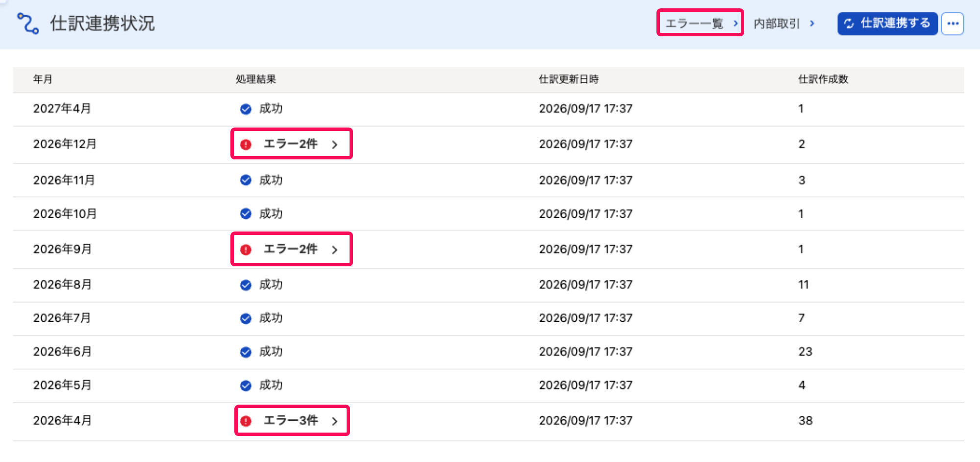Expand the error chevron in 2026年9月 row
The image size is (980, 462).
pyautogui.click(x=335, y=250)
